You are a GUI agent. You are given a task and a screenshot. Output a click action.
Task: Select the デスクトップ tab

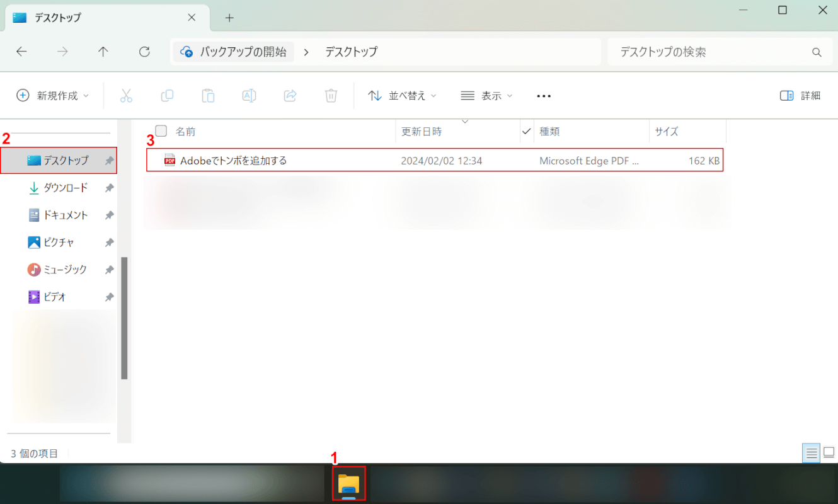point(107,18)
